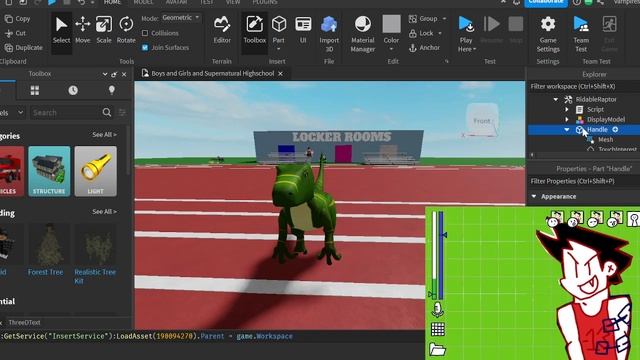Switch to the AVATAR ribbon tab
The image size is (640, 360).
[x=176, y=2]
